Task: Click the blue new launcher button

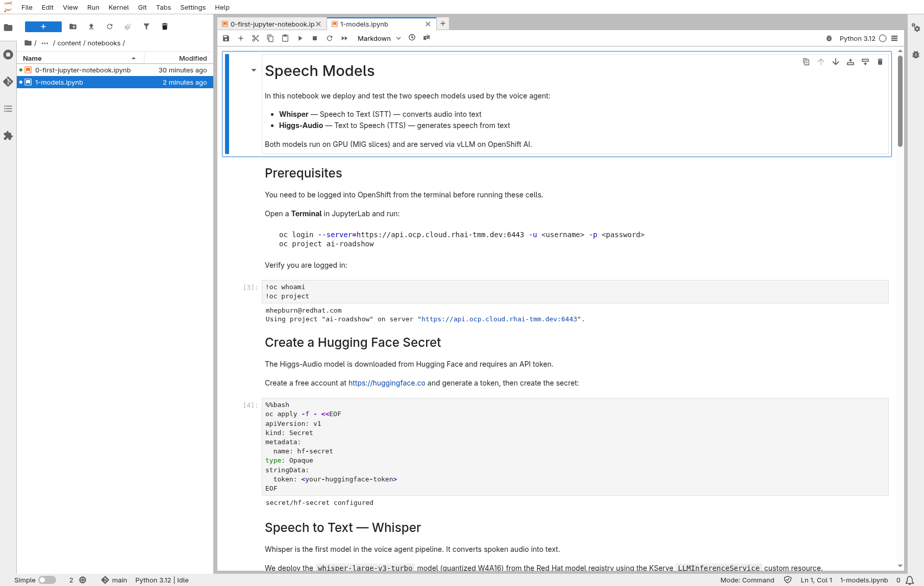Action: [x=43, y=27]
